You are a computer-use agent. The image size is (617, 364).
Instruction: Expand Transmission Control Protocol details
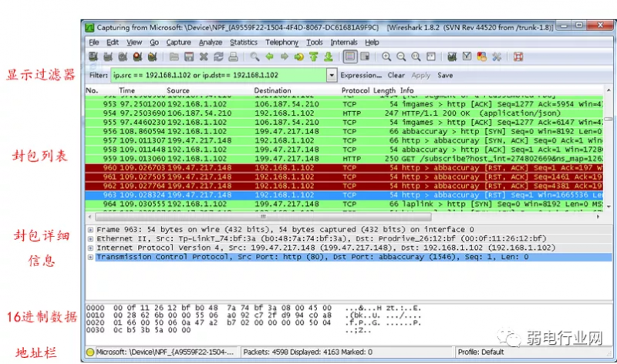[91, 257]
